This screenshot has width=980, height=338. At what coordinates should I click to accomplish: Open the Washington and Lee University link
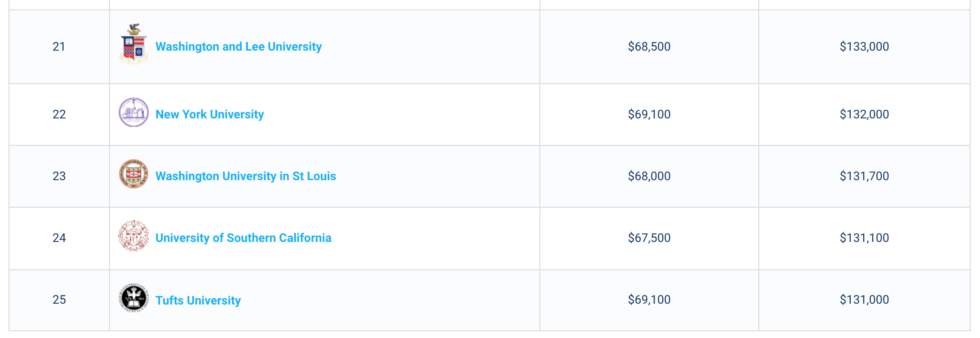(238, 46)
